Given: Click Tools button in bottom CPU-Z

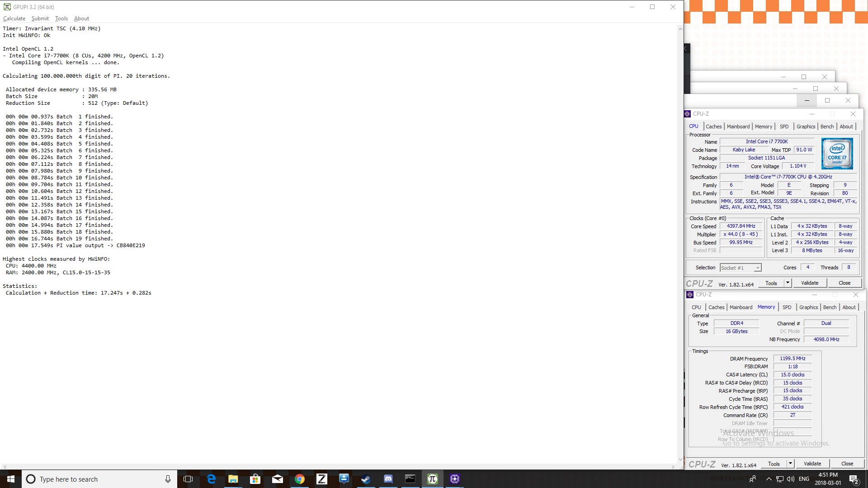Looking at the screenshot, I should (x=774, y=464).
